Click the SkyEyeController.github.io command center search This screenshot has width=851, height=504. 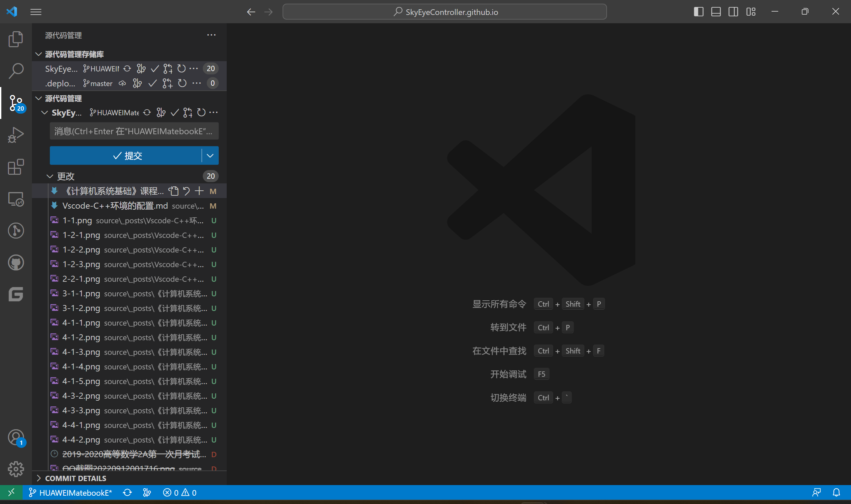coord(444,12)
